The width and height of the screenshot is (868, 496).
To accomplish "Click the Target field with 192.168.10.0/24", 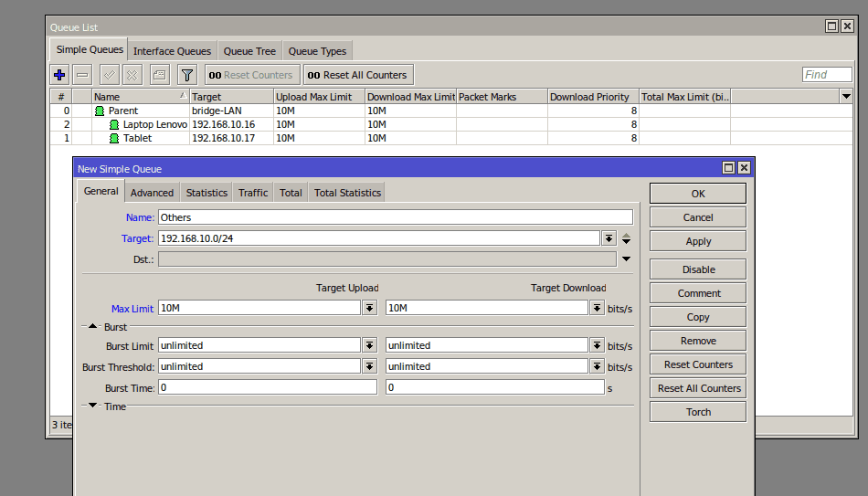I will click(x=378, y=238).
